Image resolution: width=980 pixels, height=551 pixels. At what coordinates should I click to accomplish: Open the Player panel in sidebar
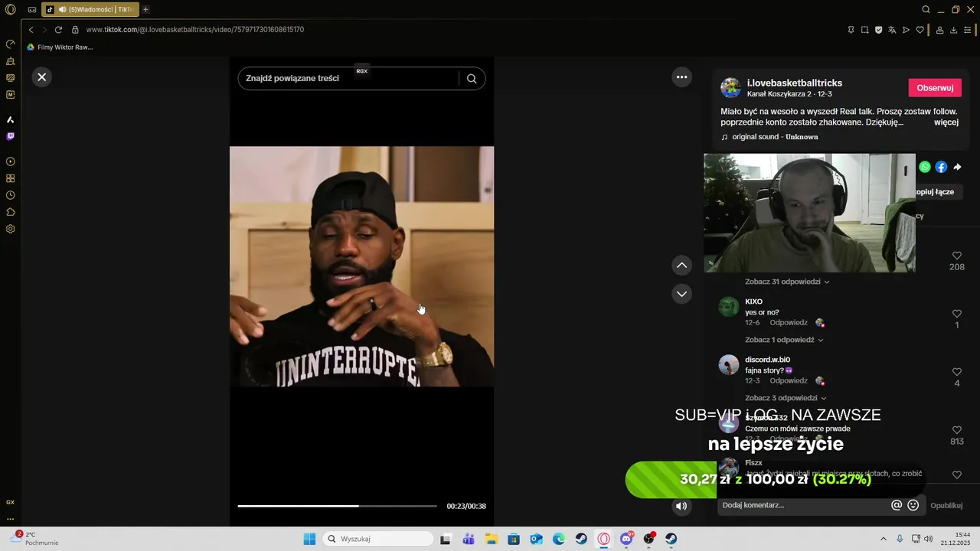pos(11,161)
